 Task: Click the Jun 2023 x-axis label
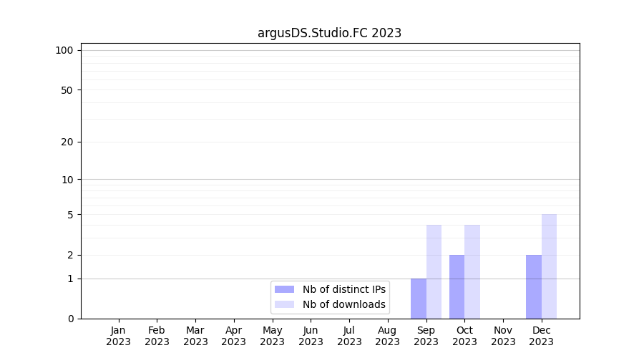click(x=311, y=336)
